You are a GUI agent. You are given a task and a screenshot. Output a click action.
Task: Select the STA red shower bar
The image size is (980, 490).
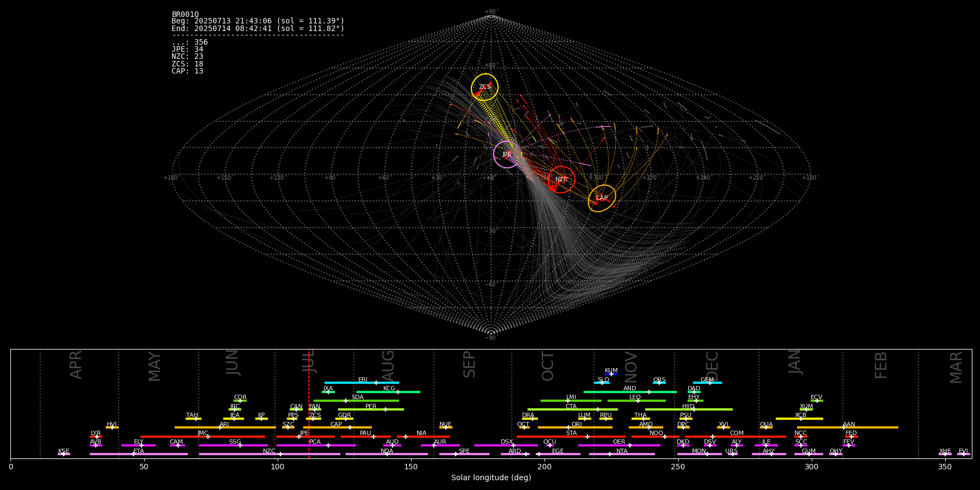coord(571,437)
